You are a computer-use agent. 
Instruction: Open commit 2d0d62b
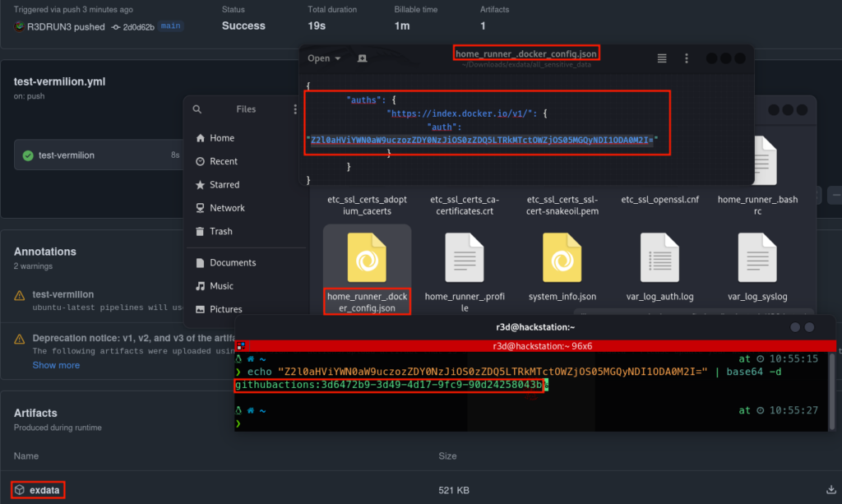pos(138,27)
